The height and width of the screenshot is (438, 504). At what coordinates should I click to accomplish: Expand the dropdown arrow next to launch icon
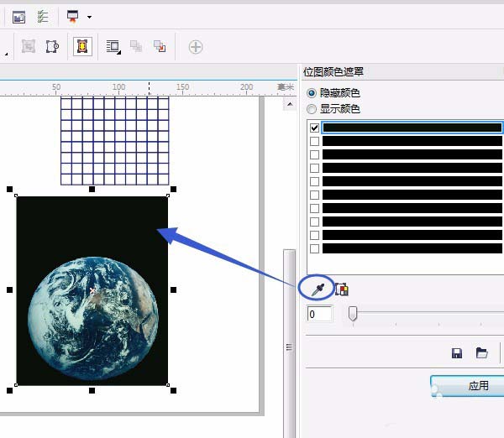[89, 17]
